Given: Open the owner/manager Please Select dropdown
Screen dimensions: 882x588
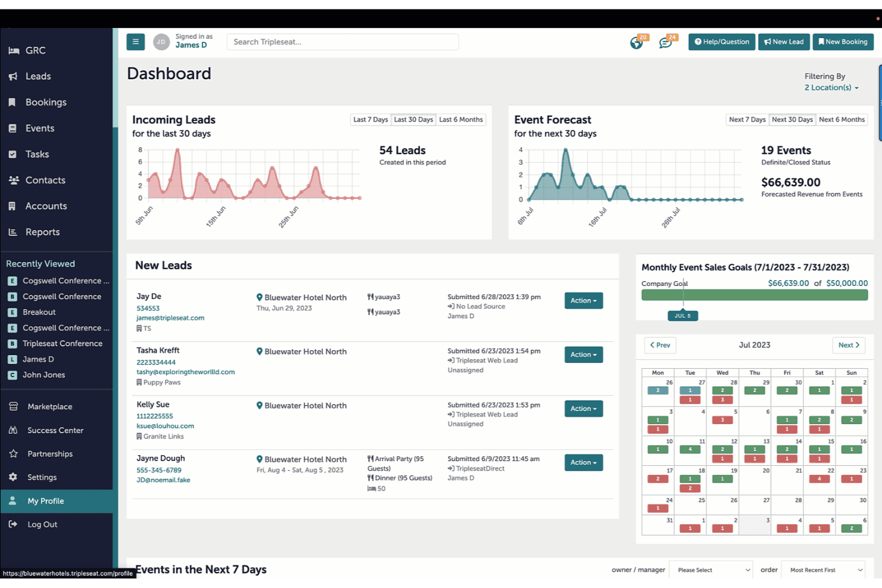Looking at the screenshot, I should tap(712, 570).
